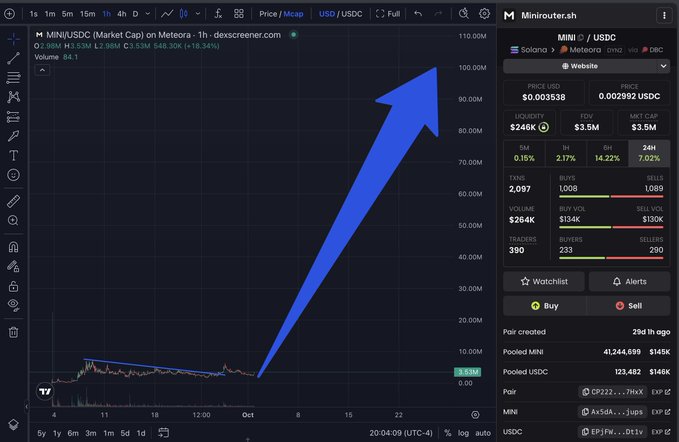Open the Minirouter.sh options menu
This screenshot has height=442, width=679.
click(x=664, y=16)
